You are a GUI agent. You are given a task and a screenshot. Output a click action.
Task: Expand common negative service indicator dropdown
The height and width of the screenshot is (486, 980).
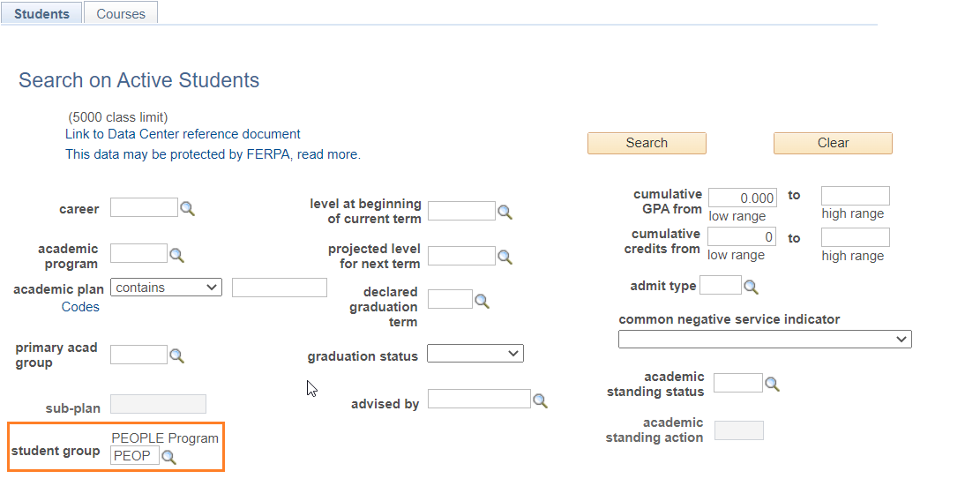(x=765, y=340)
